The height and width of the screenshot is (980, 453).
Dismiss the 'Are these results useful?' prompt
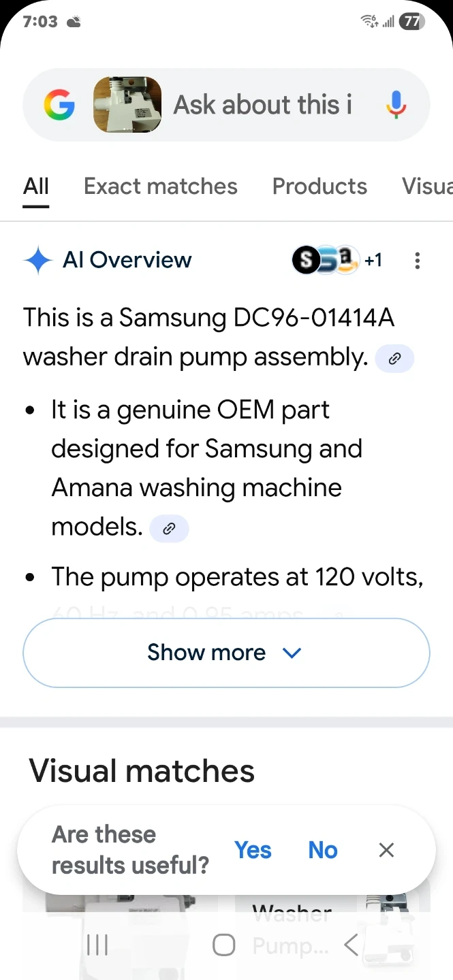point(386,850)
